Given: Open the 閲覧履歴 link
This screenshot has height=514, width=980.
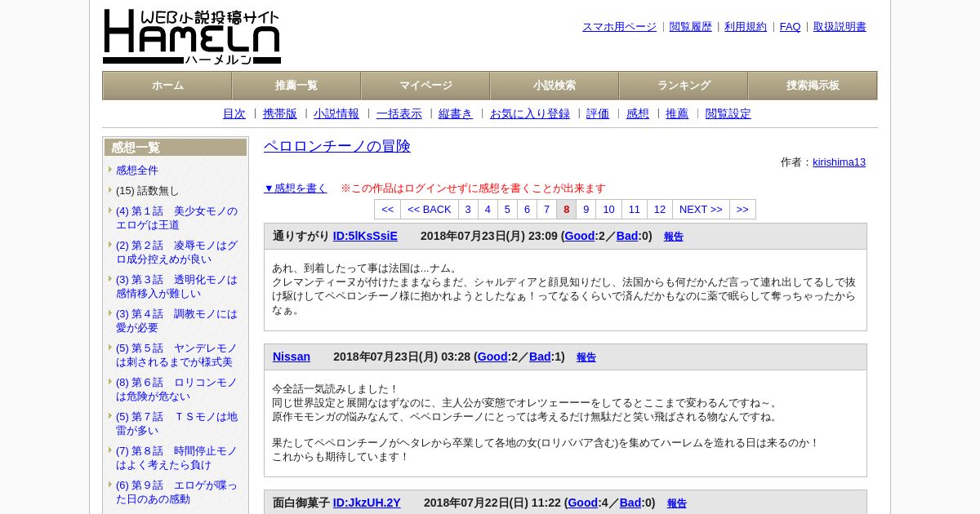Looking at the screenshot, I should point(691,27).
